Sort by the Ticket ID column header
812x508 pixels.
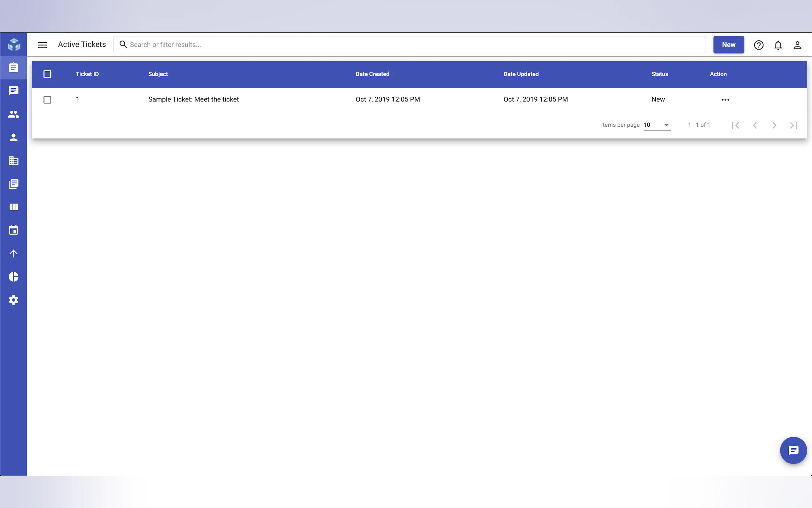point(87,74)
